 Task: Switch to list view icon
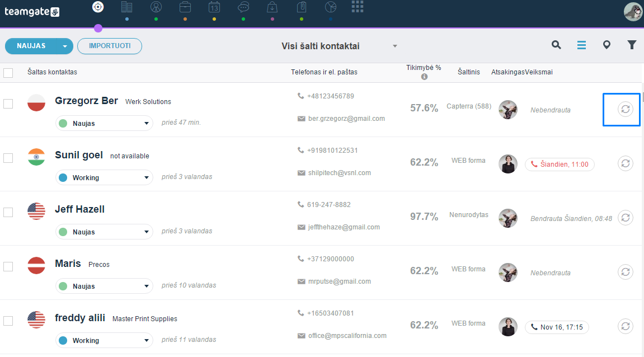pos(581,45)
